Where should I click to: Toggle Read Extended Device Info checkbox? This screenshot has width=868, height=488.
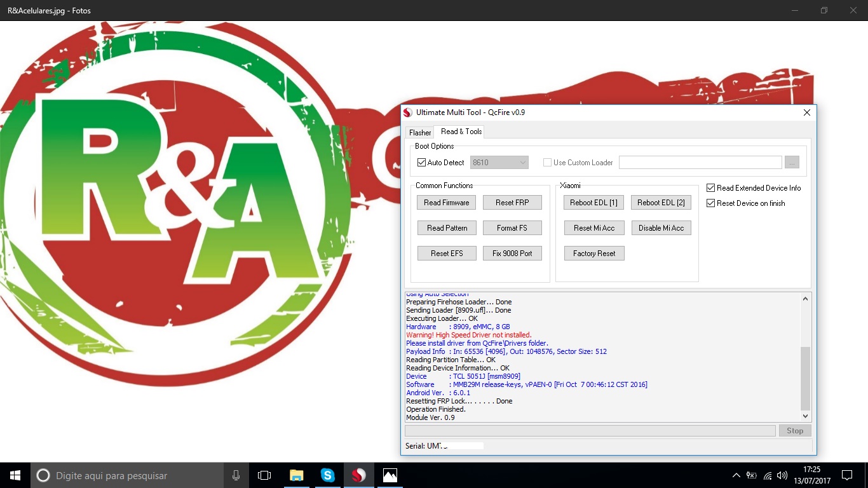coord(711,188)
